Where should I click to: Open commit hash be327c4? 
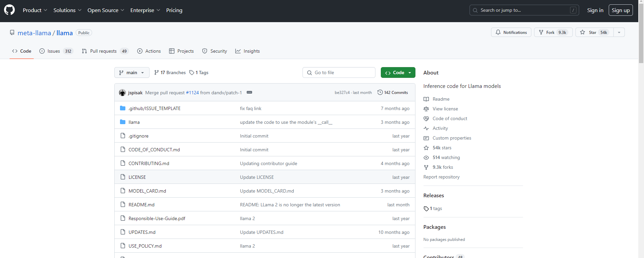point(342,93)
